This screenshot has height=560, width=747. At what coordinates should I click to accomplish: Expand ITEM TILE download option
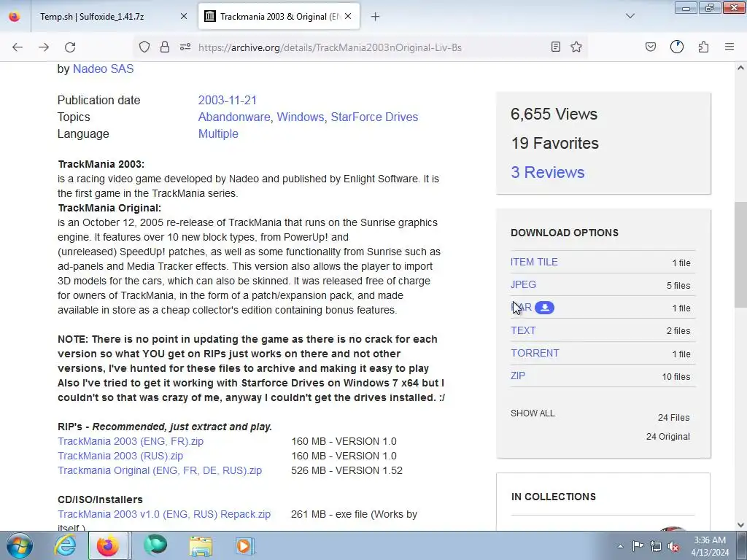tap(534, 262)
